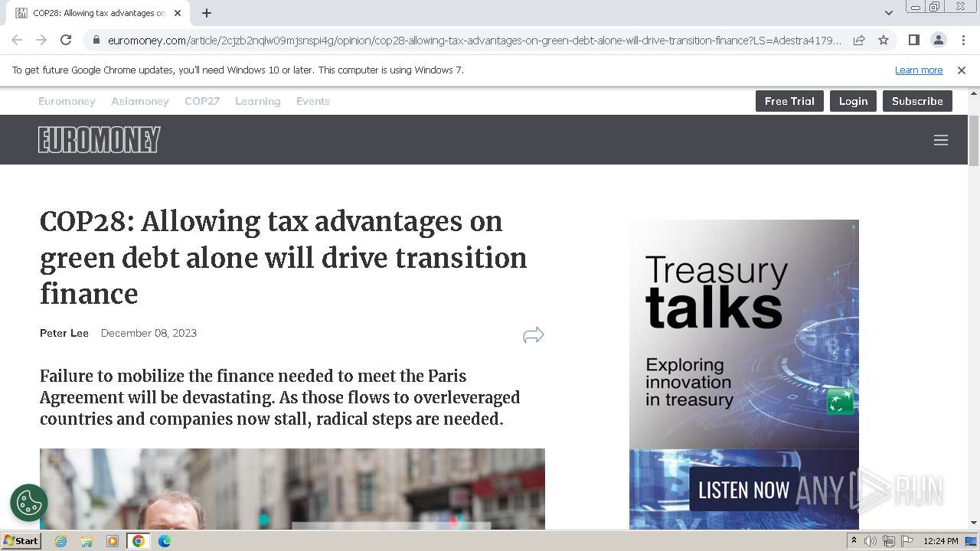Screen dimensions: 980x551
Task: Open the Asiamoney nav link
Action: [x=140, y=101]
